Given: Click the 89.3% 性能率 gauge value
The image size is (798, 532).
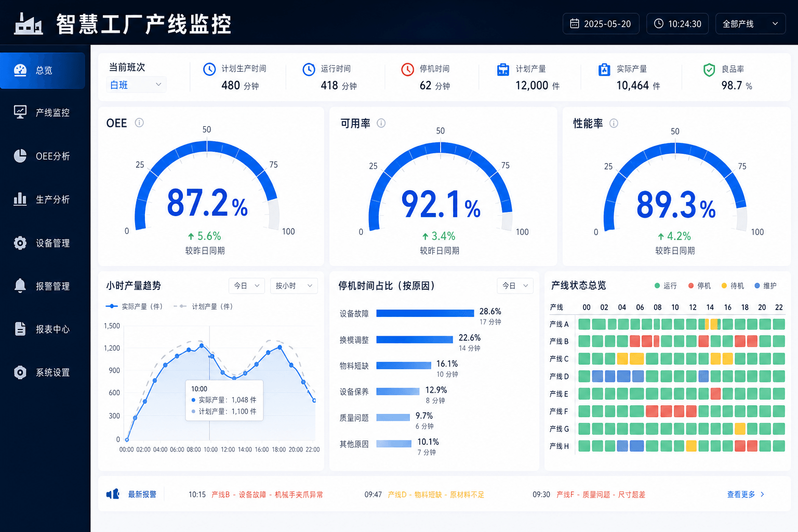Looking at the screenshot, I should click(x=676, y=205).
